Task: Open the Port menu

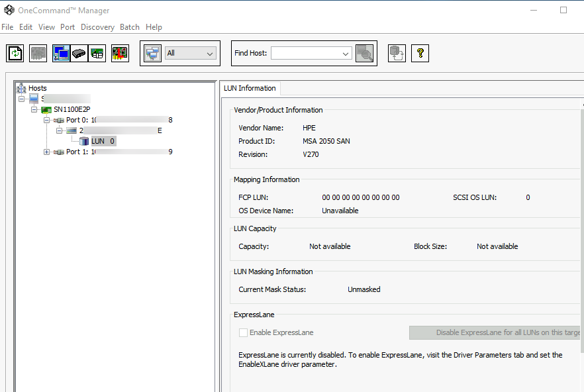Action: [68, 27]
